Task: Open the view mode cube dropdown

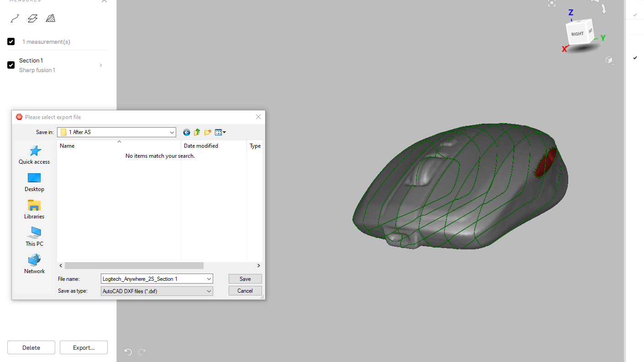Action: [x=609, y=60]
